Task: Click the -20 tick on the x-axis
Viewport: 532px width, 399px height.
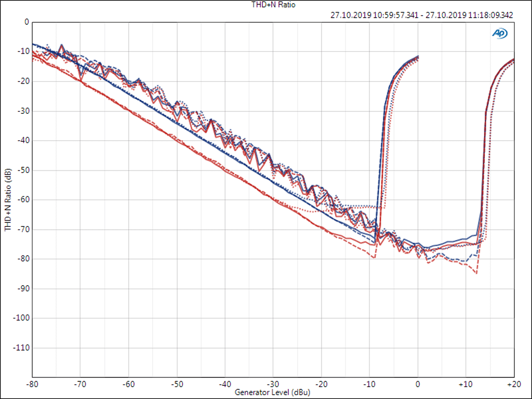Action: [x=321, y=384]
